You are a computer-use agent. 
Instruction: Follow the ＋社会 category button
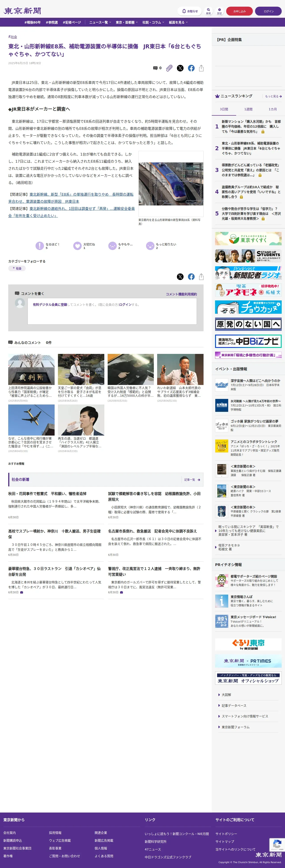17,268
